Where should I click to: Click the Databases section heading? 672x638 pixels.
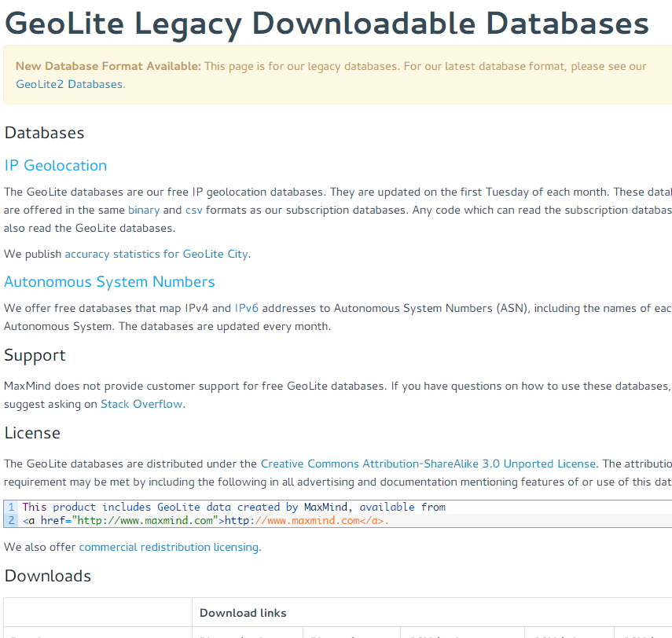44,133
